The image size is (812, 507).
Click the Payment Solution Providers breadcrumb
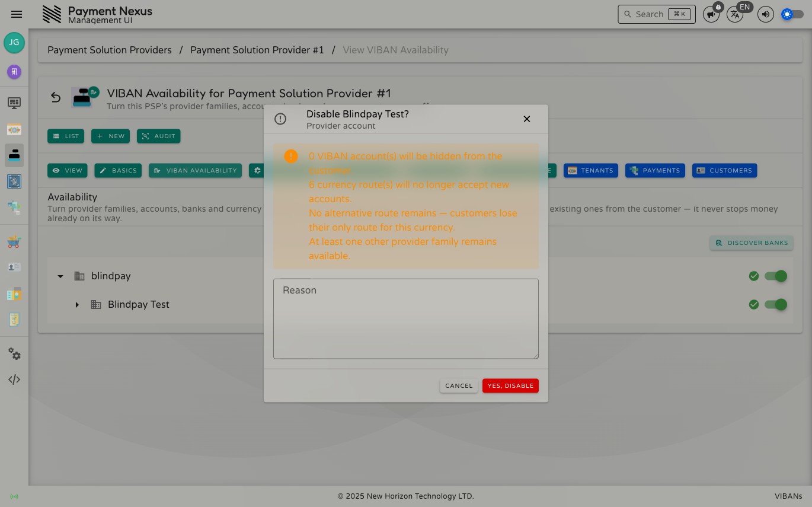tap(110, 50)
